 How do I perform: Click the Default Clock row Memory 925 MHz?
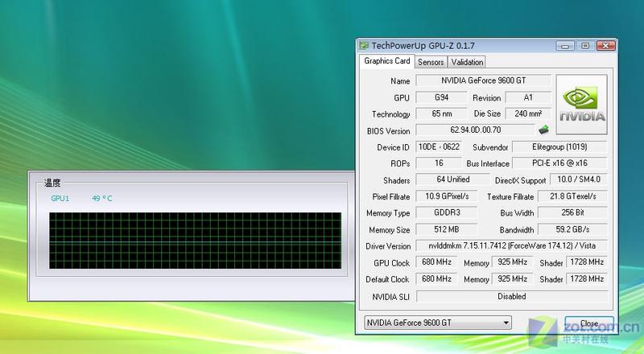(512, 279)
